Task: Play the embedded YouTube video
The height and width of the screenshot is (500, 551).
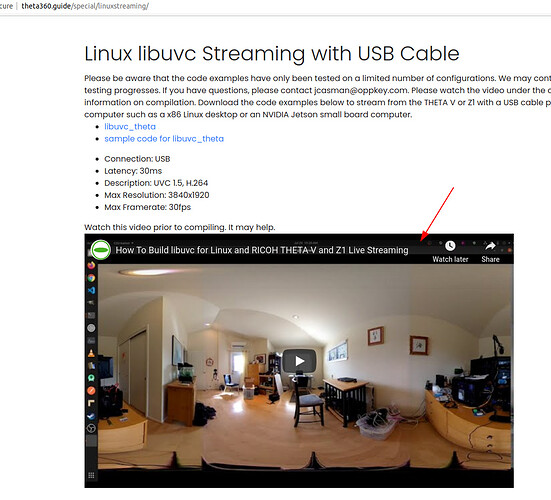Action: point(299,361)
